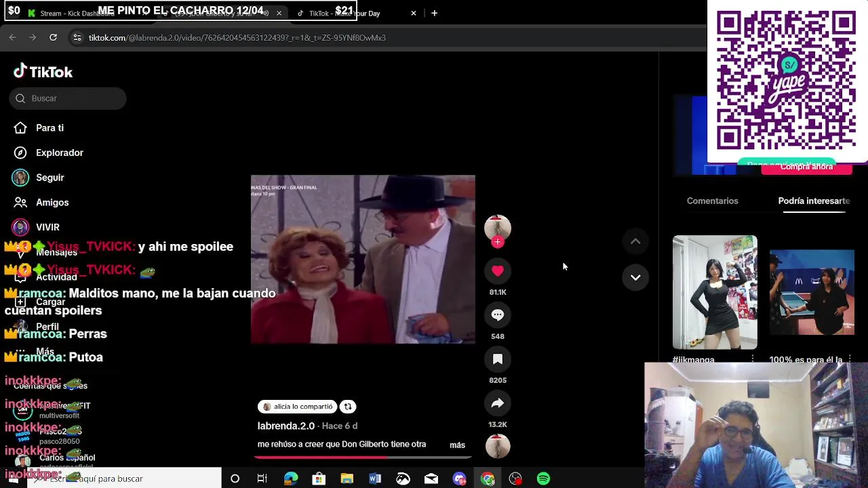This screenshot has width=868, height=488.
Task: Launch Microsoft Edge from taskbar
Action: (291, 479)
